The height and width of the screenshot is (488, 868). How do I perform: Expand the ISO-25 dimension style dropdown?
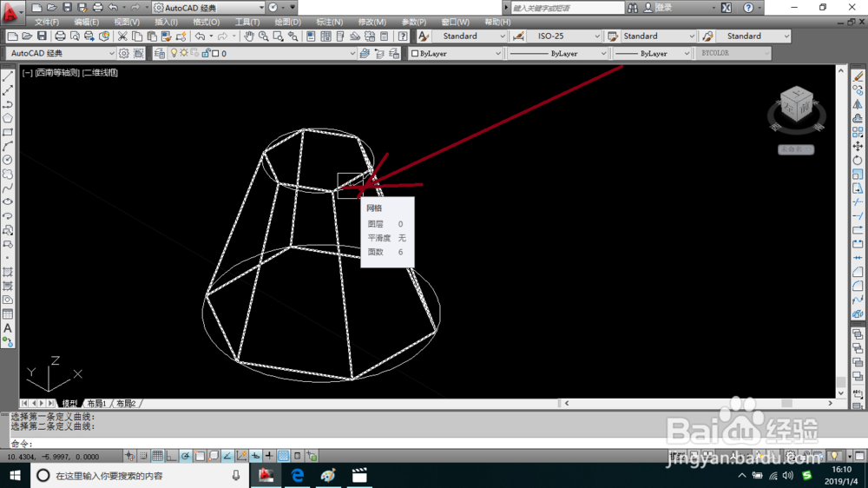(597, 36)
